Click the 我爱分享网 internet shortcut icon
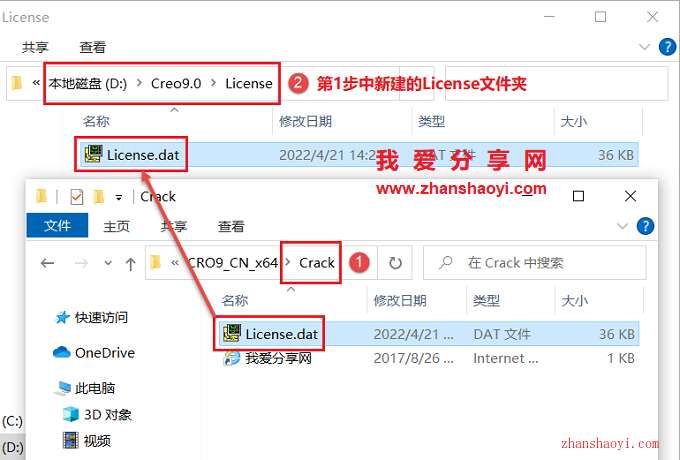This screenshot has width=680, height=460. (232, 358)
